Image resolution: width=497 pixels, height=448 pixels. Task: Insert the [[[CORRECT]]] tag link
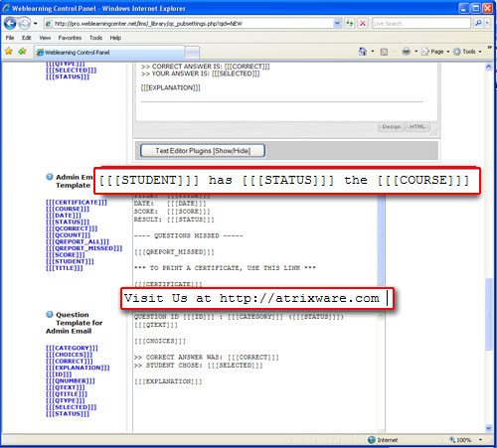70,361
